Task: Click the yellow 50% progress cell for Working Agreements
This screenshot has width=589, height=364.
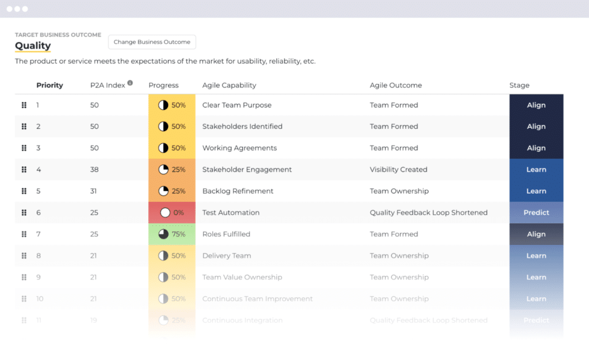Action: point(171,148)
